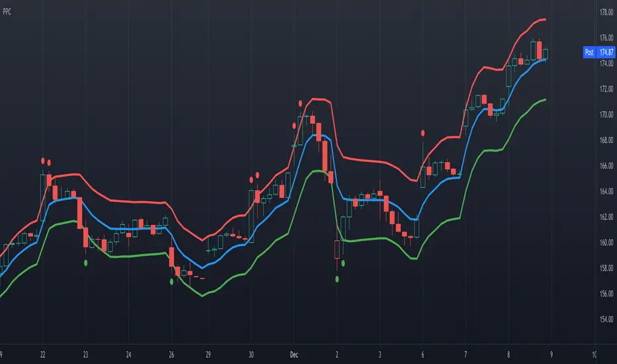
Task: Click the 166.00 price axis label
Action: (606, 165)
